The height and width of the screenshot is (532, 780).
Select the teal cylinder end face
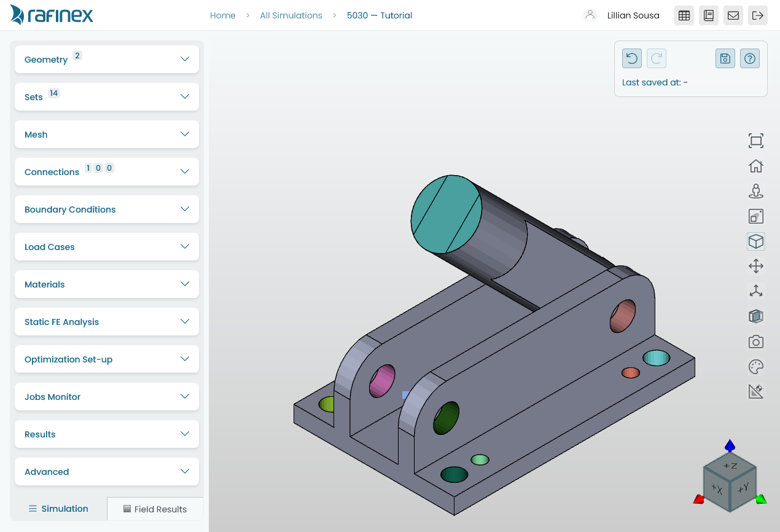click(446, 214)
